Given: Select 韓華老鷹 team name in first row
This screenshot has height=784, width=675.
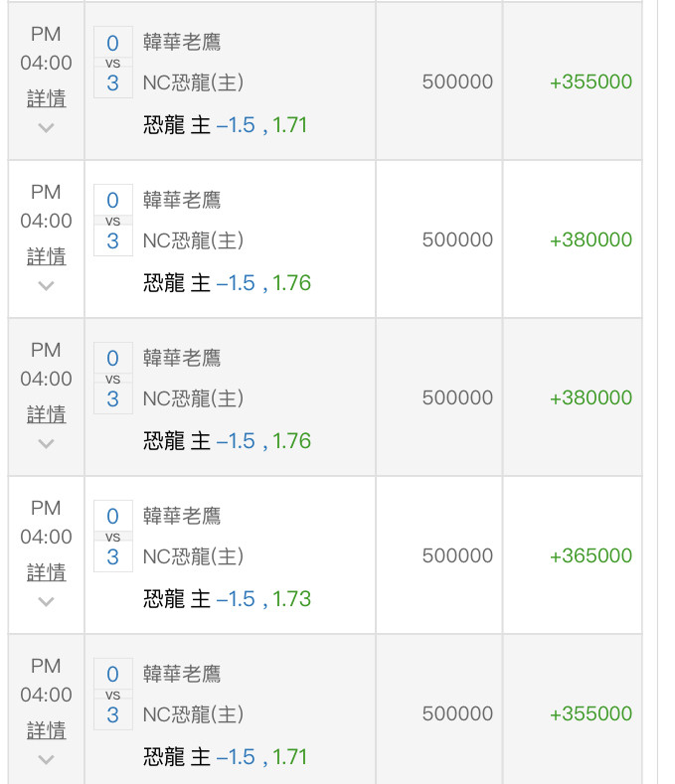Looking at the screenshot, I should tap(182, 42).
